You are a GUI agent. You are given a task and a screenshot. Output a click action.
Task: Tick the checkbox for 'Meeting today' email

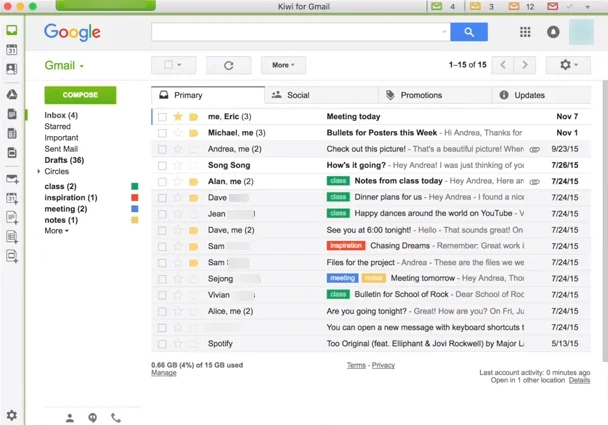click(x=162, y=117)
